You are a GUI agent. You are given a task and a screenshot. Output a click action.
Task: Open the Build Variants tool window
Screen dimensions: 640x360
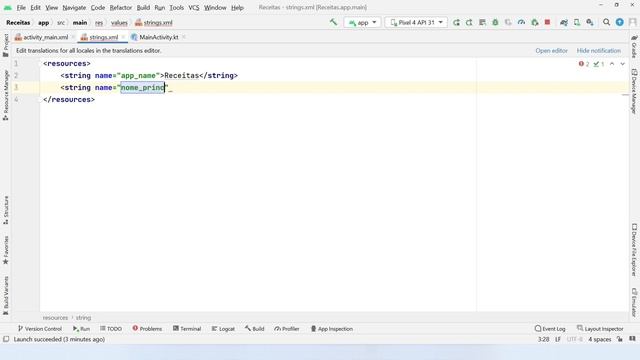point(6,296)
